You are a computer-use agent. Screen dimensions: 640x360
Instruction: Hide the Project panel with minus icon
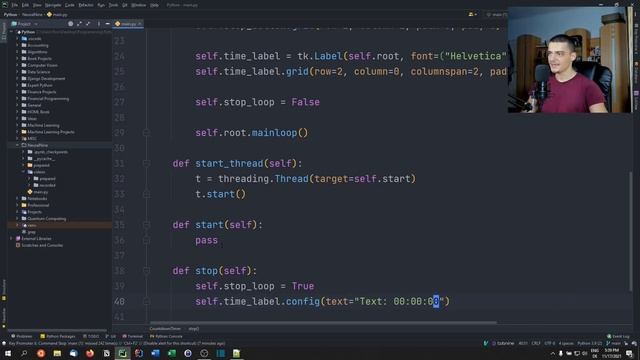point(107,24)
